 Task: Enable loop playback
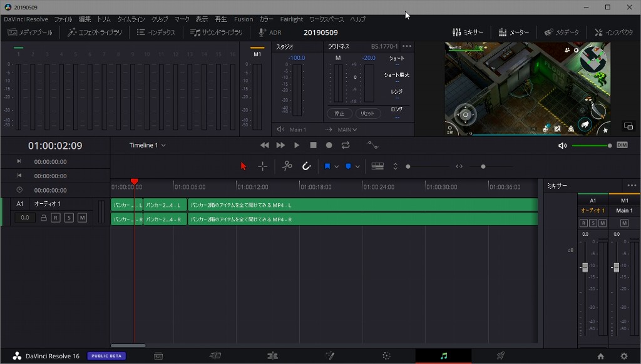tap(346, 145)
